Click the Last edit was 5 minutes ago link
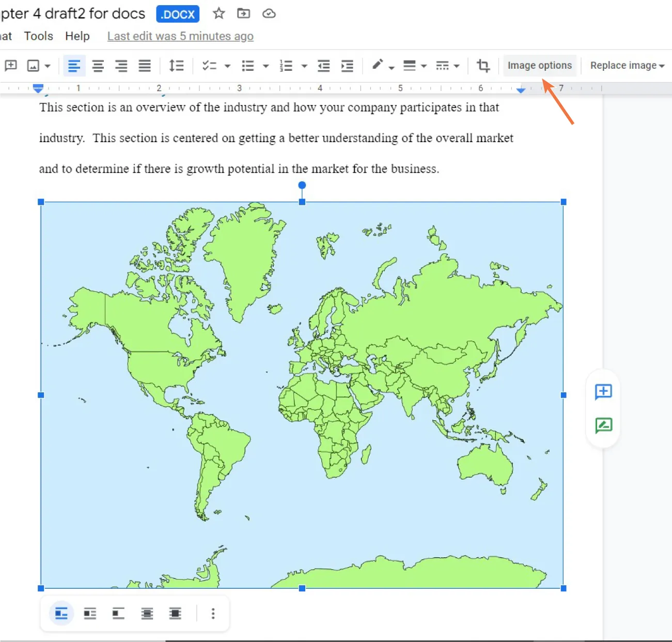 pyautogui.click(x=180, y=36)
